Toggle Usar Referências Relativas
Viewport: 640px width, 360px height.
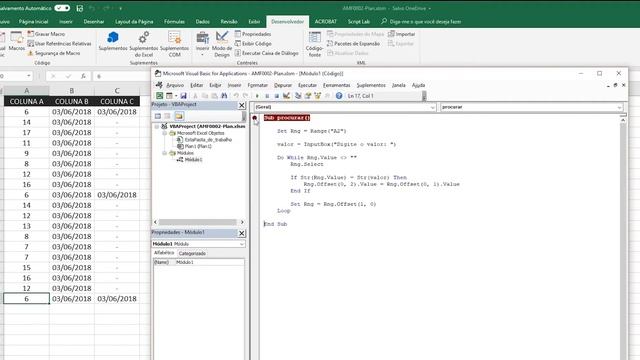60,44
